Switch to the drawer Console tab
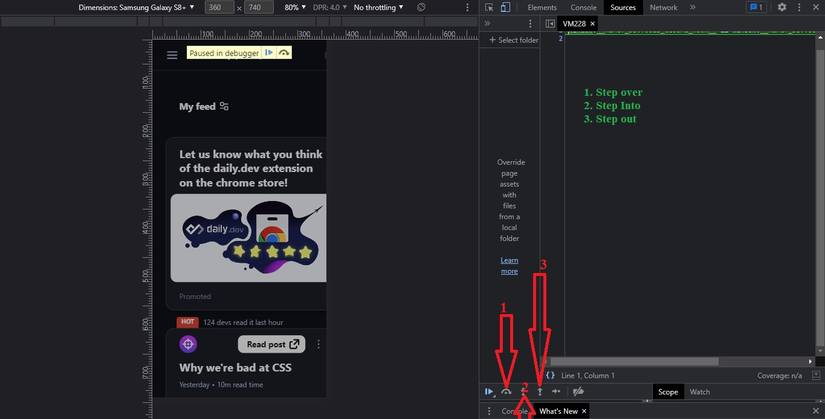 pos(514,411)
